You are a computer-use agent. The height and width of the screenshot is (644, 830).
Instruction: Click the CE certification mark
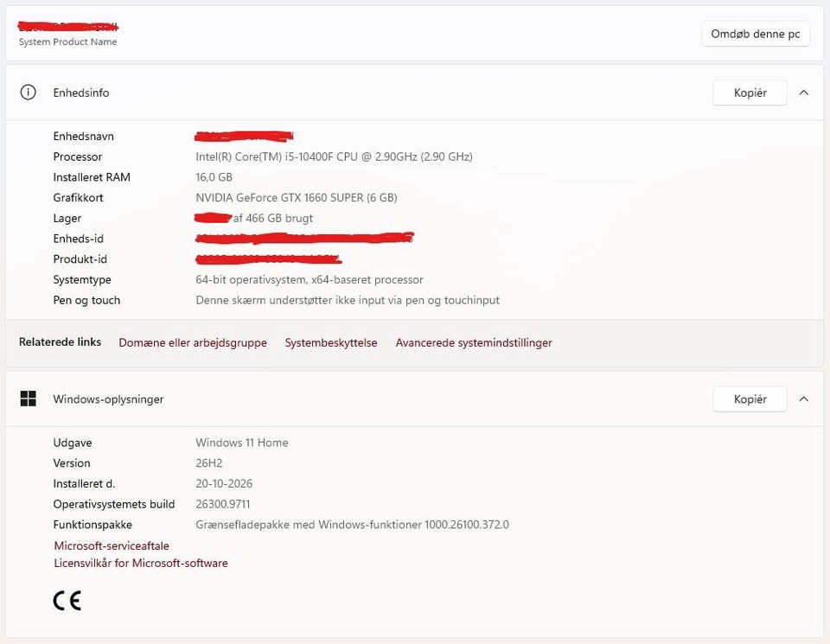pyautogui.click(x=67, y=601)
